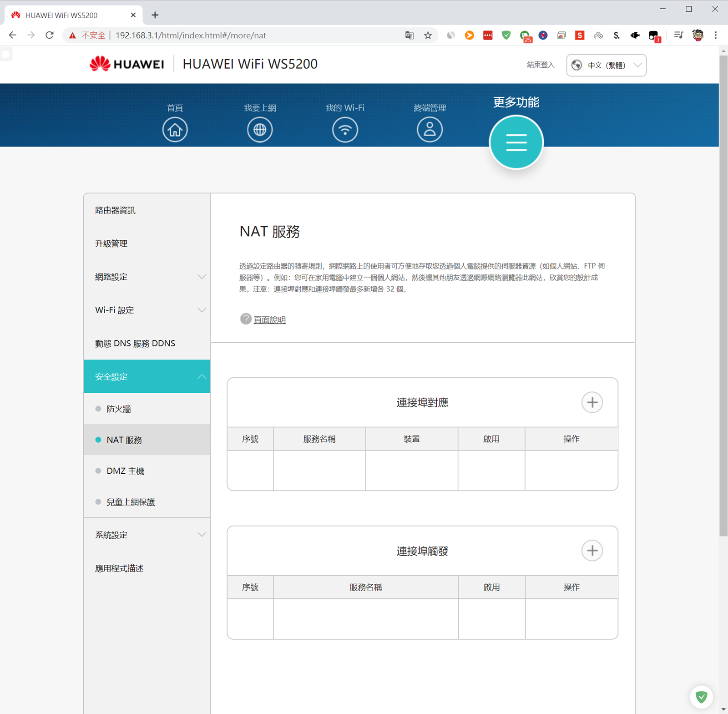Open the 頁面說明 help link
Screen dimensions: 728x714
[269, 320]
